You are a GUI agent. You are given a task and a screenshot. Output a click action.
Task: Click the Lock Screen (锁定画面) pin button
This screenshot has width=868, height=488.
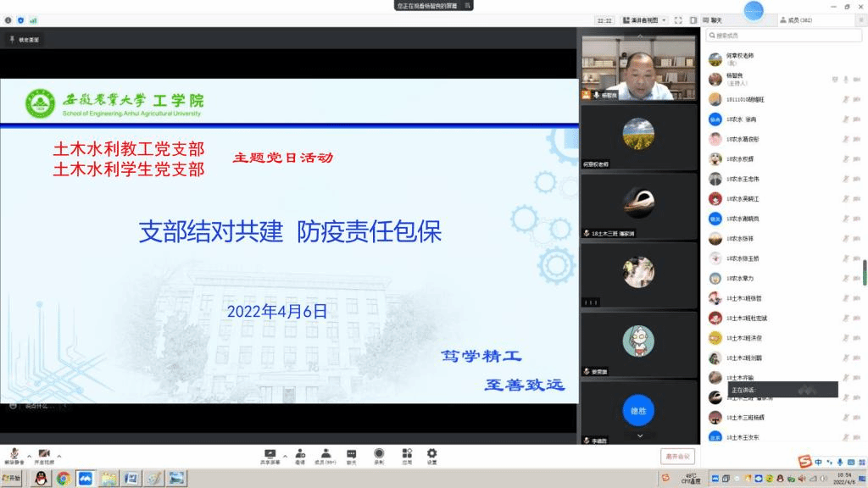tap(25, 40)
